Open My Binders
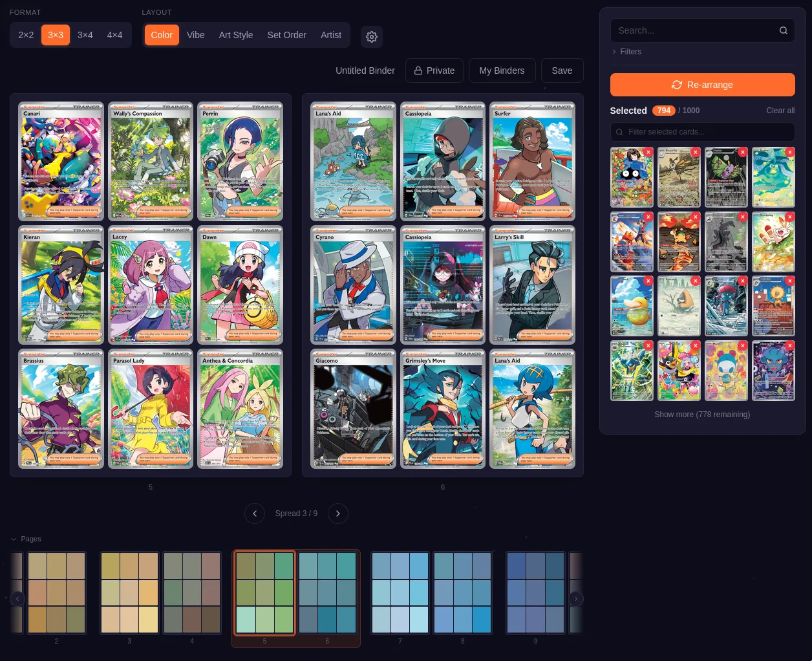 [x=502, y=70]
